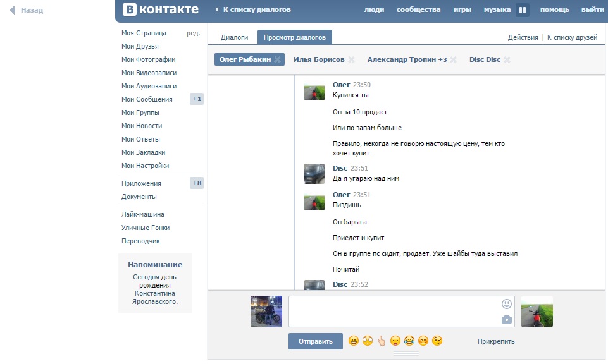Open the люди header menu
This screenshot has width=608, height=364.
tap(374, 9)
